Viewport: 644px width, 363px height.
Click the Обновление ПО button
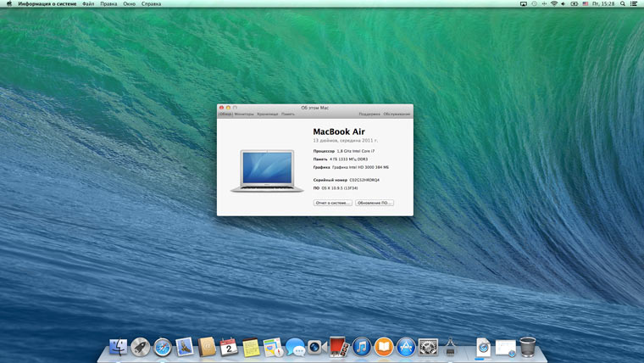[375, 203]
